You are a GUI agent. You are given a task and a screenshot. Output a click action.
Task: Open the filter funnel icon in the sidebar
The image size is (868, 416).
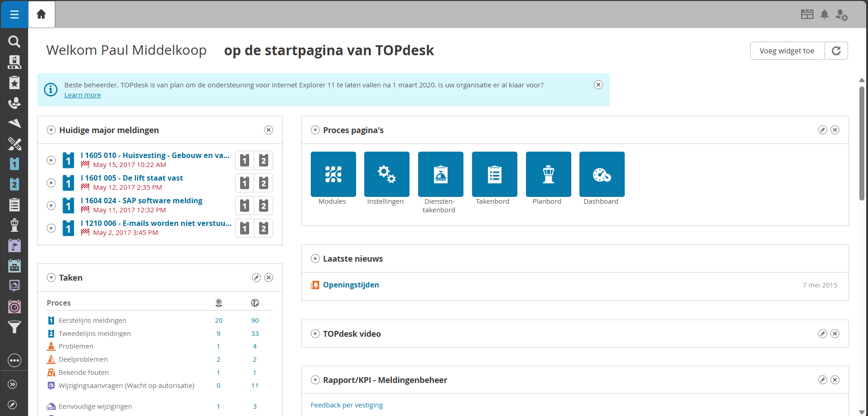click(x=14, y=327)
